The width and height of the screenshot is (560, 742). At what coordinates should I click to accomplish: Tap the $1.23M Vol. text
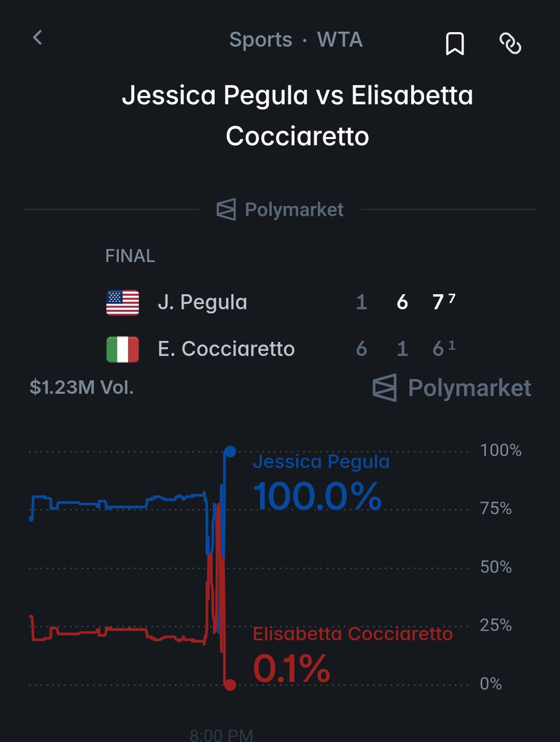pyautogui.click(x=82, y=388)
